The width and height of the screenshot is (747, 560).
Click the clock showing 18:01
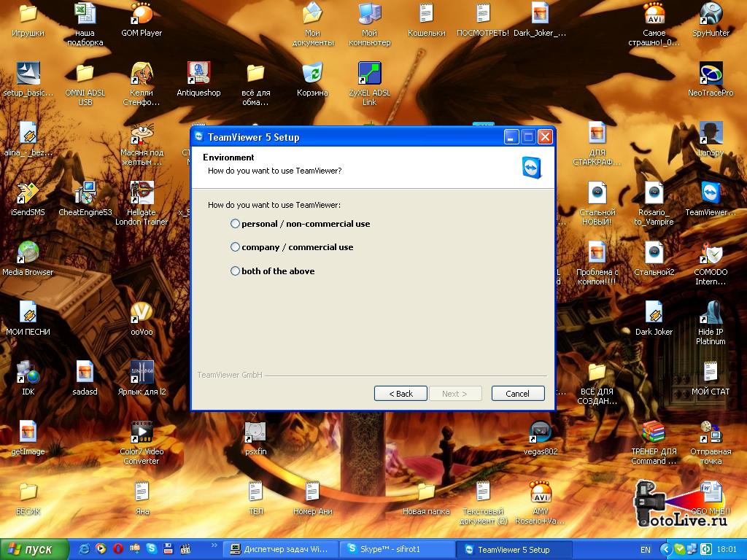click(727, 550)
